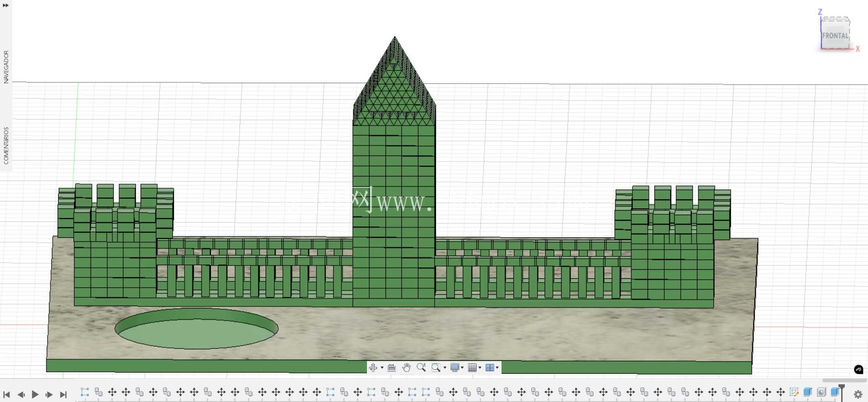Click the black circular badge icon above the timeline
The width and height of the screenshot is (868, 402).
[858, 369]
